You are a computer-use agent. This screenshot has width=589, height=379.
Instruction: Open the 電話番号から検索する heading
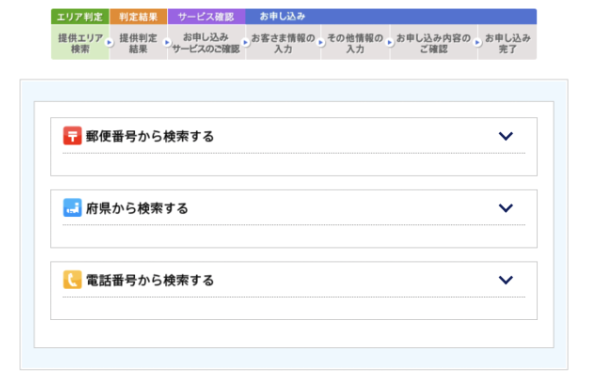click(150, 280)
